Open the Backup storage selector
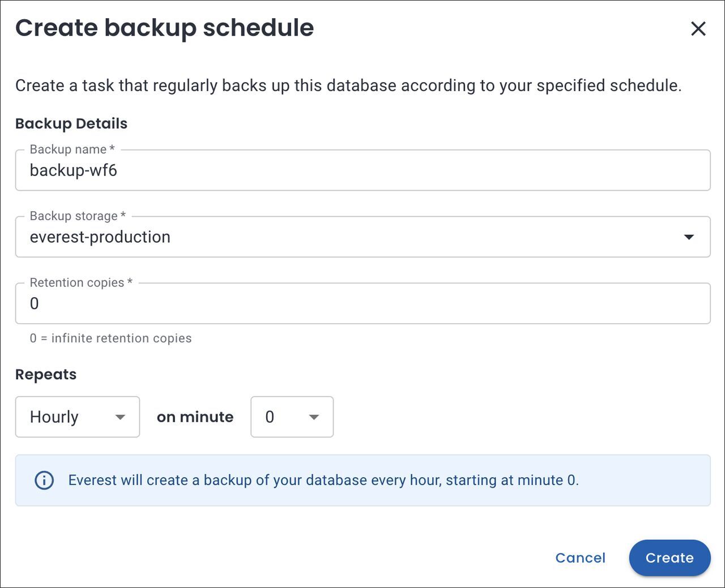Image resolution: width=725 pixels, height=588 pixels. (x=362, y=237)
